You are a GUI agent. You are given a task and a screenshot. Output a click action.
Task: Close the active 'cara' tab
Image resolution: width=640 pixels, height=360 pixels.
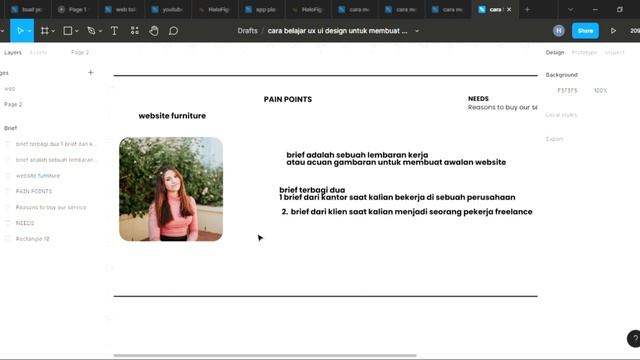[x=509, y=9]
